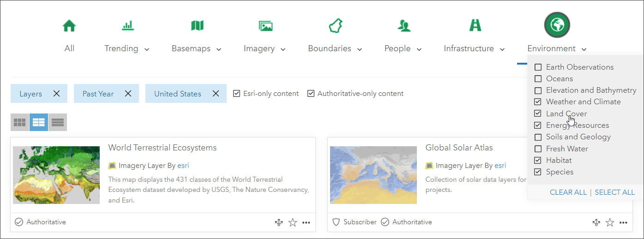This screenshot has width=644, height=239.
Task: Expand the Boundaries dropdown chevron
Action: [359, 49]
